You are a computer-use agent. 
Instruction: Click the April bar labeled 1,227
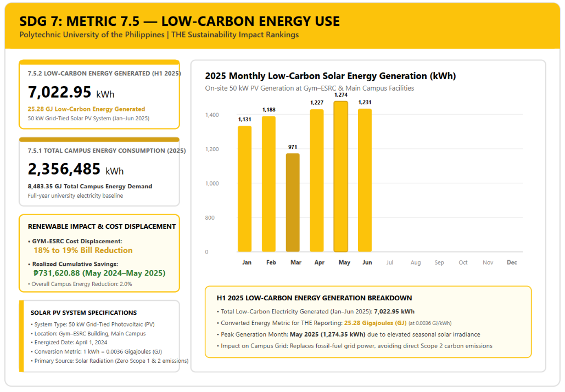pyautogui.click(x=317, y=181)
